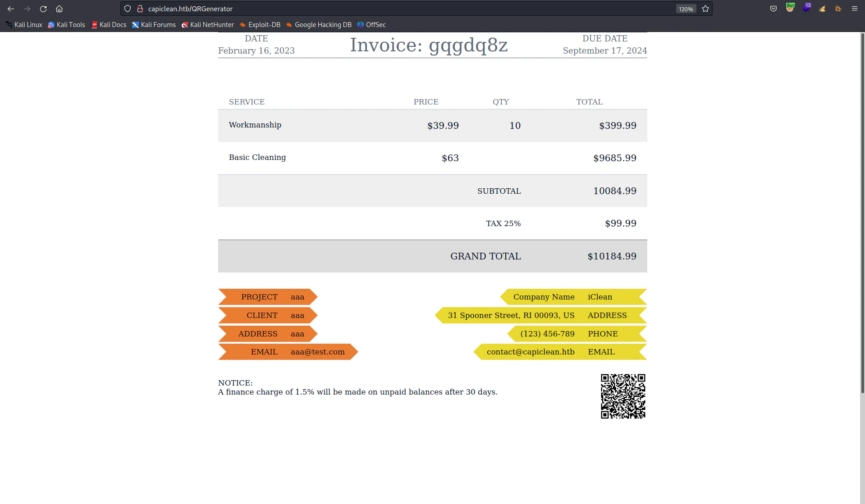Click the finance charge notice sentence
Screen dimensions: 865x504
coord(358,392)
